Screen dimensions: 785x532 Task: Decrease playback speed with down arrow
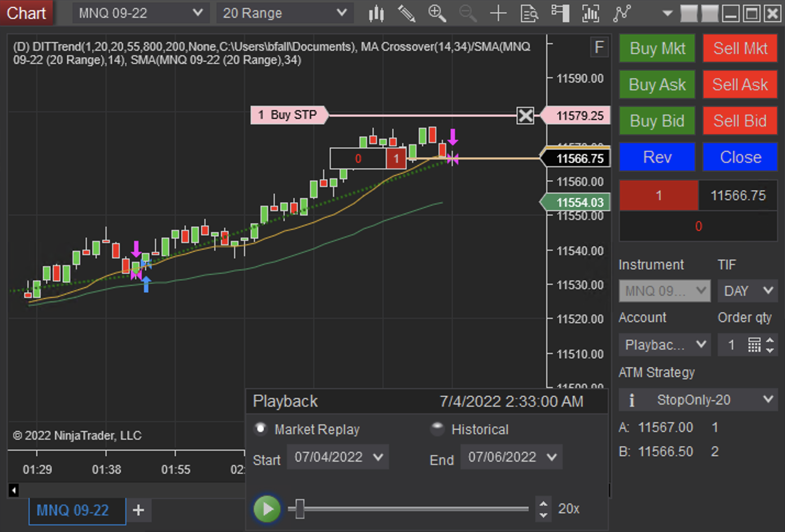point(544,514)
